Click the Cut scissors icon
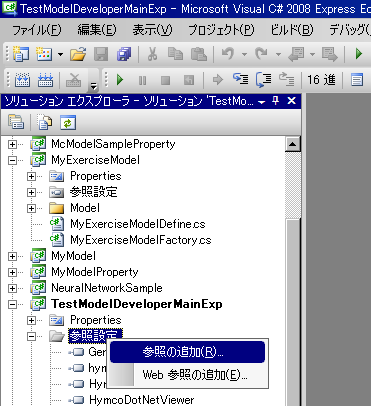Screen dimensions: 371x406 coord(152,54)
